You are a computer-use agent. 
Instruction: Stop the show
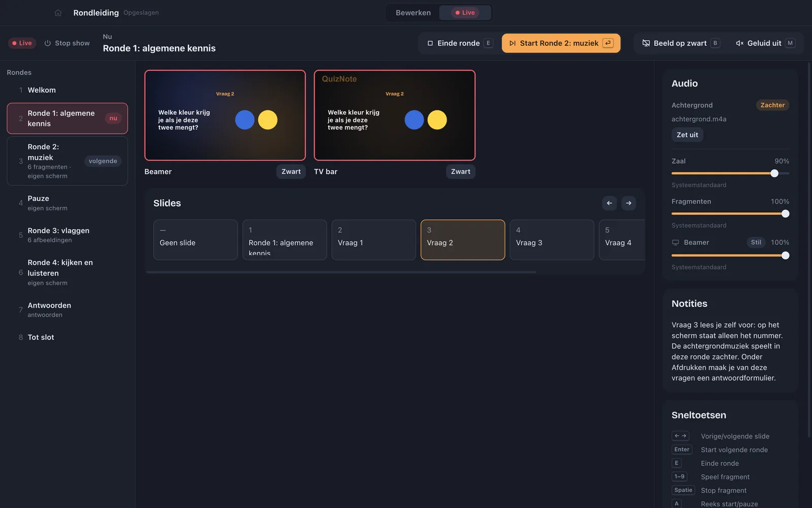pos(67,43)
